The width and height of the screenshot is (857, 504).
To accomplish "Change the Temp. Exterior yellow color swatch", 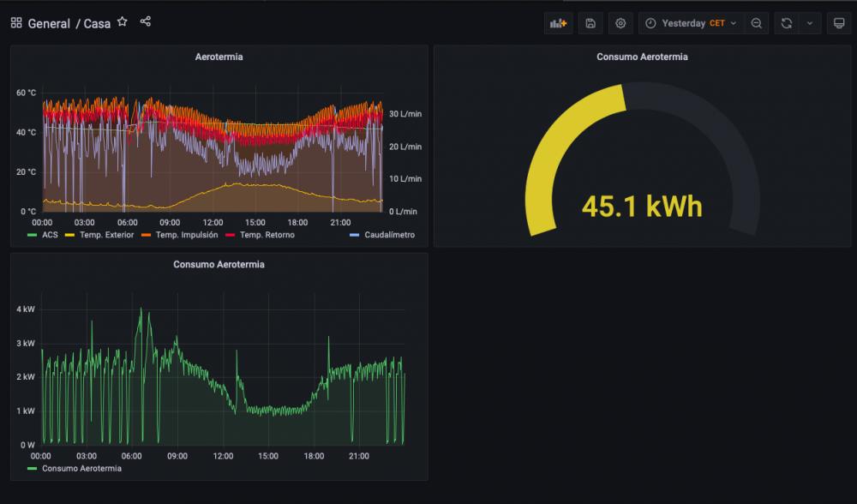I will click(x=69, y=235).
